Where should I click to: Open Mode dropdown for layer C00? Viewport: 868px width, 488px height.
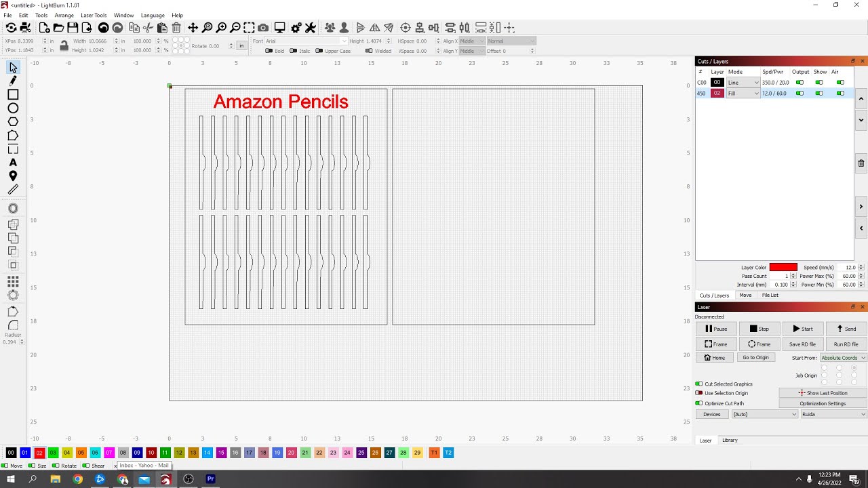(743, 83)
